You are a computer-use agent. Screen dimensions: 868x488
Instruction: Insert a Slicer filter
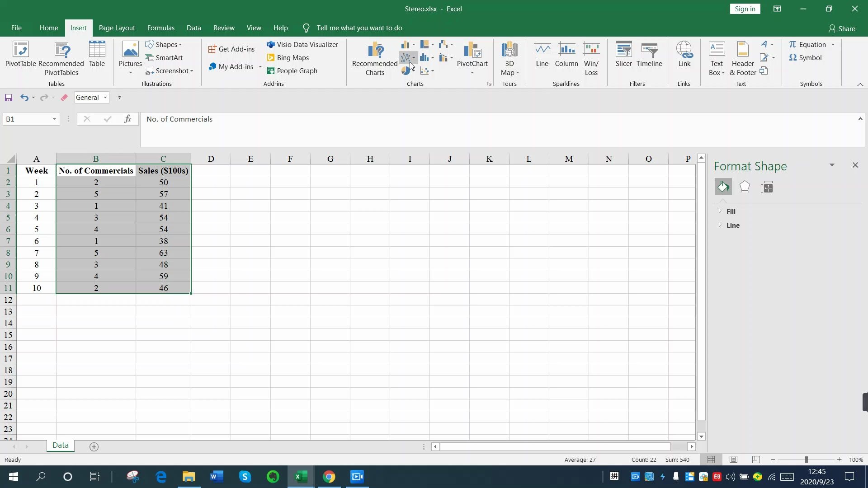point(623,54)
